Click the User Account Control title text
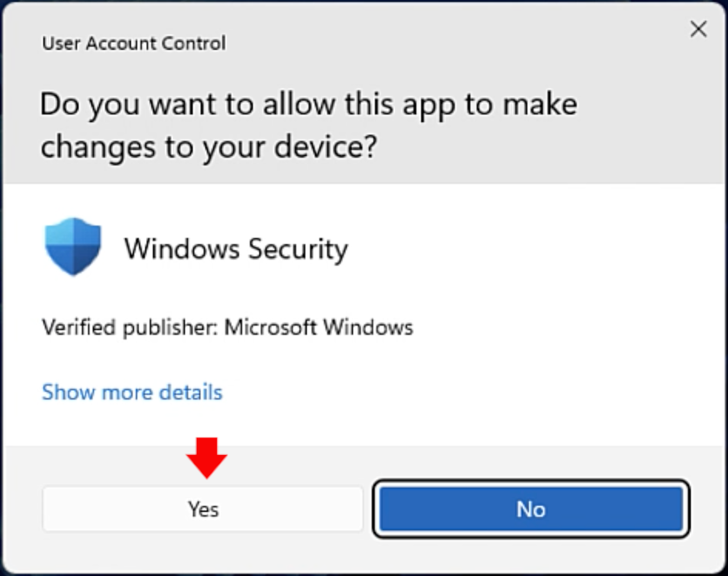The image size is (728, 576). pos(134,44)
